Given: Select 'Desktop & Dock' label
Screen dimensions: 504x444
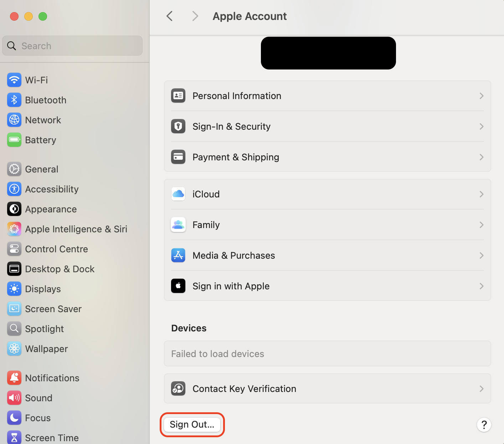Looking at the screenshot, I should (60, 269).
